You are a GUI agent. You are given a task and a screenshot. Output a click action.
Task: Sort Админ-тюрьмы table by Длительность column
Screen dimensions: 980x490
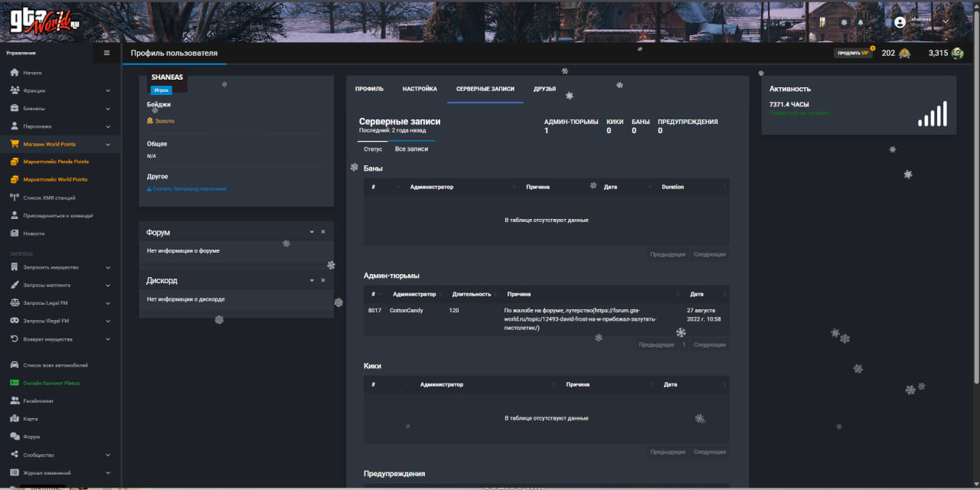(472, 294)
